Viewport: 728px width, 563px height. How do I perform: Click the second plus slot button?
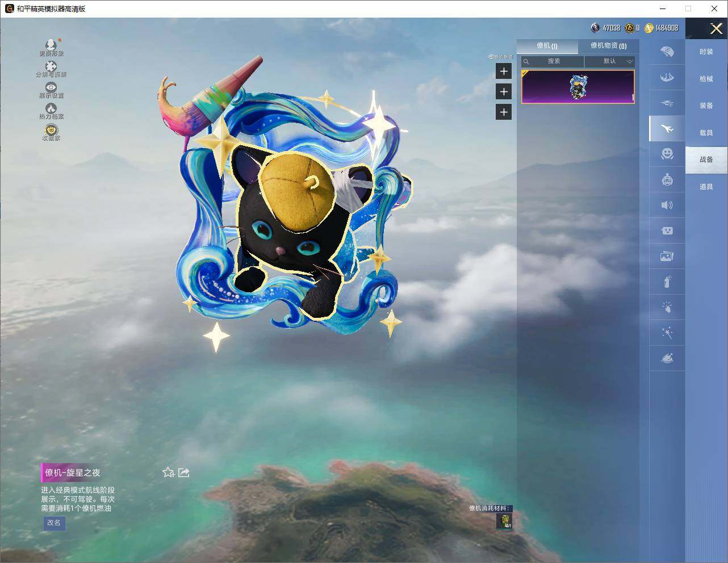(504, 91)
